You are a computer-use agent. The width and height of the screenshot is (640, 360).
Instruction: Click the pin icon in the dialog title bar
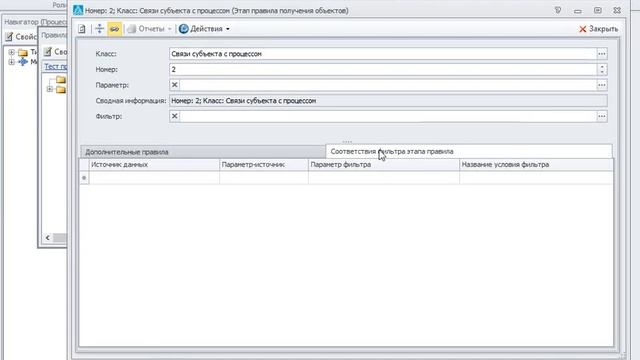point(558,10)
